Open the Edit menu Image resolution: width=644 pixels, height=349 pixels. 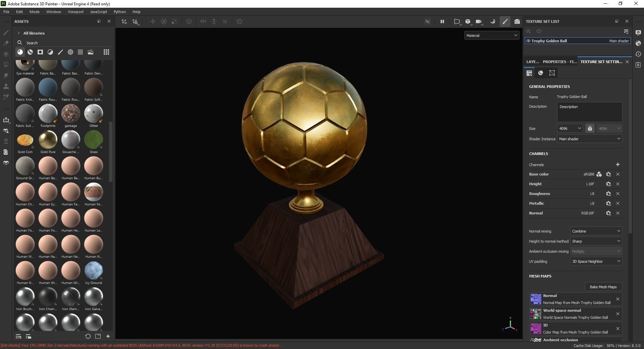[19, 12]
